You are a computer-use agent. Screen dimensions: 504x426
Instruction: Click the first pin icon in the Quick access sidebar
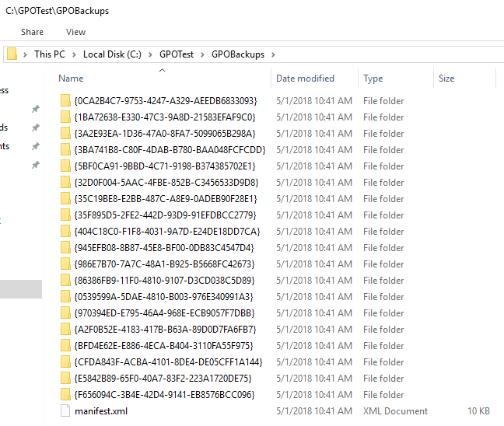(x=35, y=110)
